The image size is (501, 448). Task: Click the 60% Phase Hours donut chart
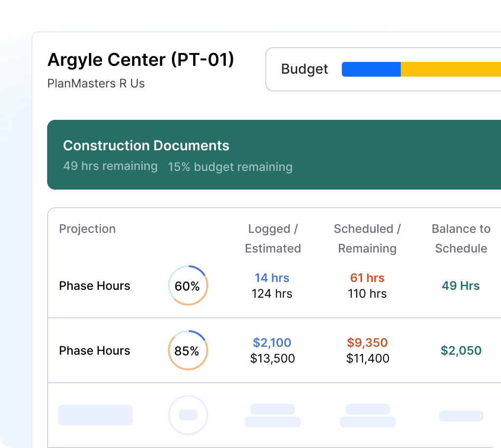tap(188, 285)
